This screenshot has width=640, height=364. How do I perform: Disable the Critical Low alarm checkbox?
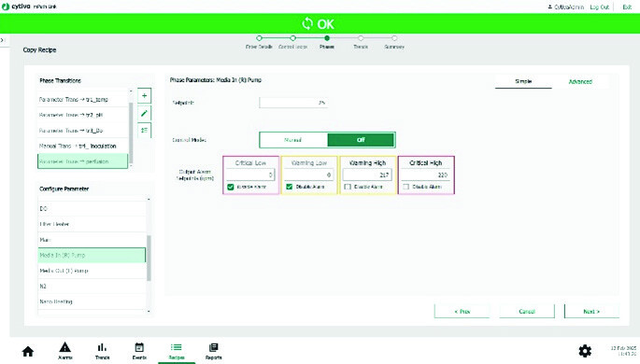(x=231, y=187)
